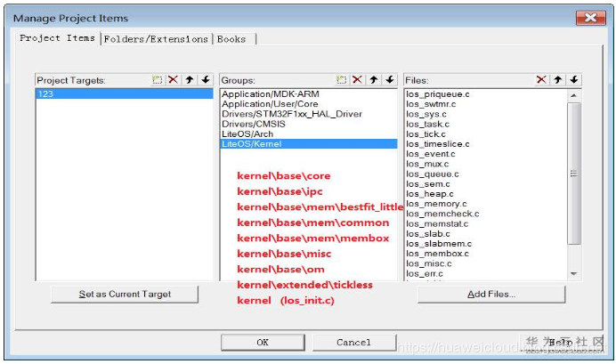Select file los_memory.c
The image size is (616, 364).
click(436, 204)
